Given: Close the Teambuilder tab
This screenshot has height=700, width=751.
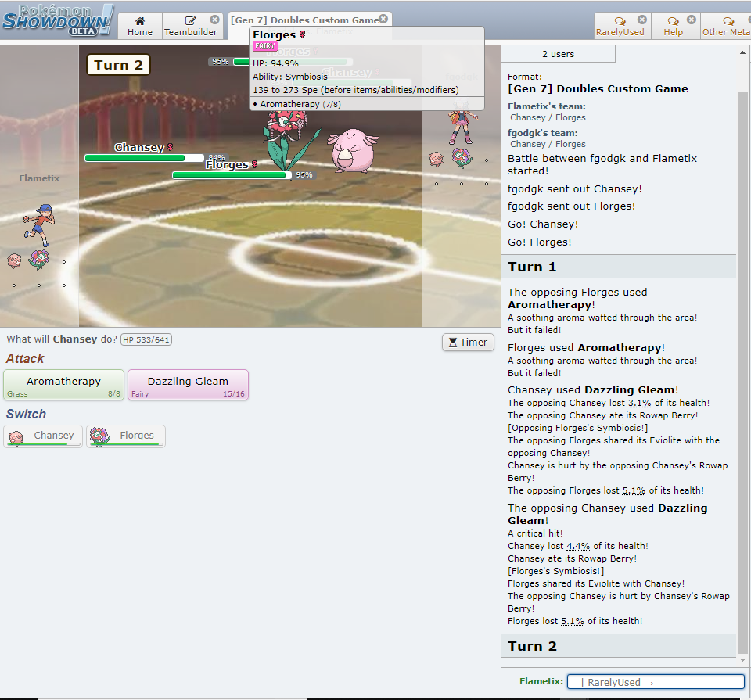Looking at the screenshot, I should (214, 19).
